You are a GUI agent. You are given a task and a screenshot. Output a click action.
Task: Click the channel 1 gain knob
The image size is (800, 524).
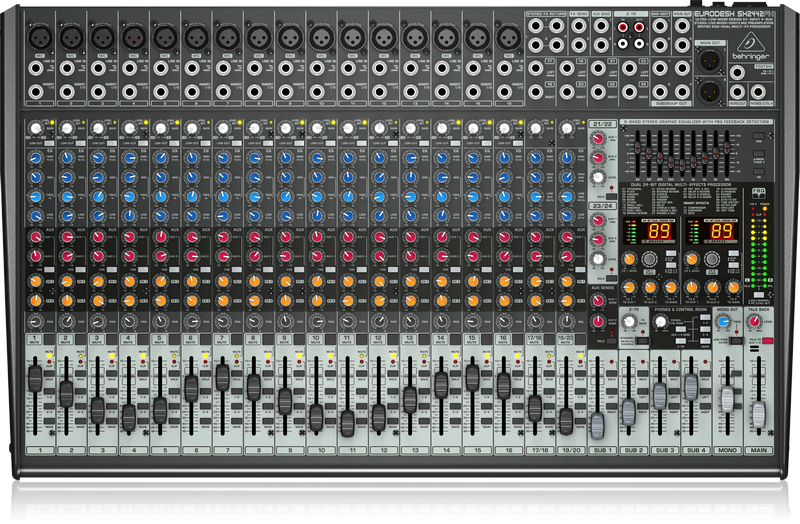(35, 129)
